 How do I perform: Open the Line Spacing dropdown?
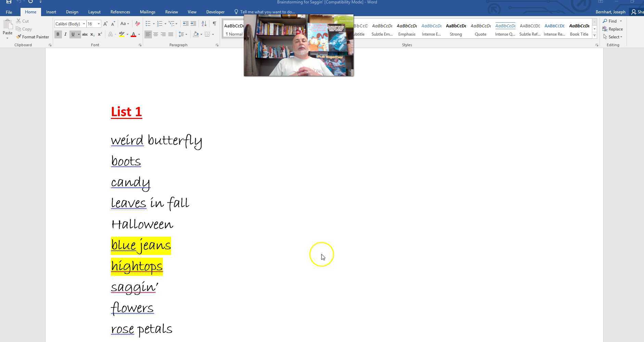pyautogui.click(x=186, y=34)
